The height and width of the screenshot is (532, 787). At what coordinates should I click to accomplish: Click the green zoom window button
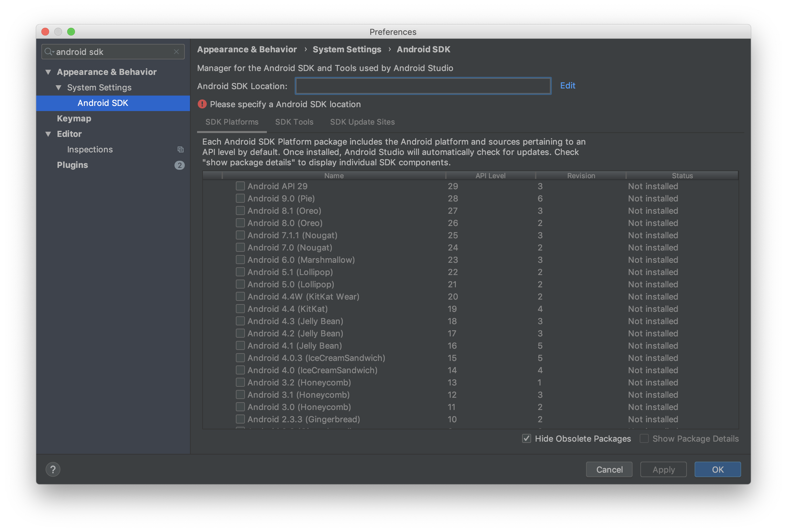(71, 32)
